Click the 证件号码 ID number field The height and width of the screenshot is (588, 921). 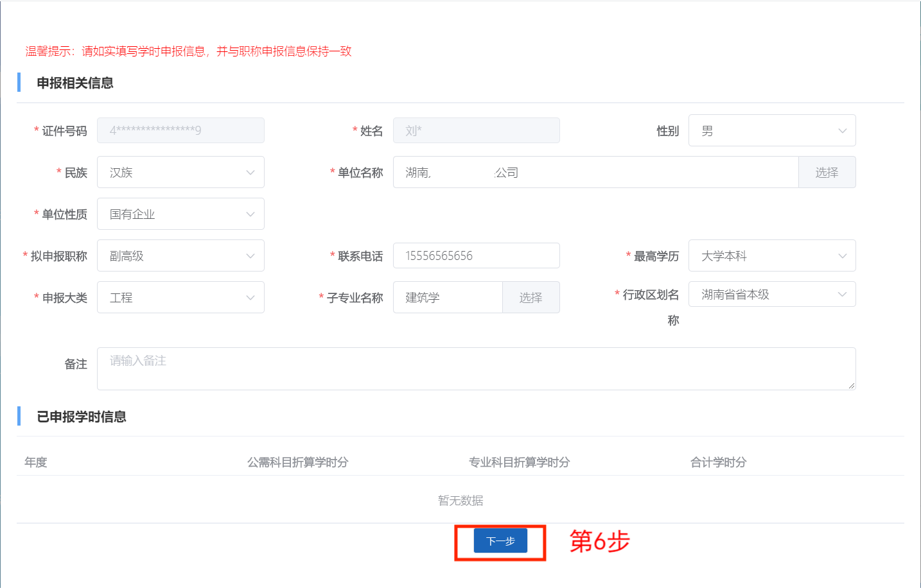(x=180, y=131)
